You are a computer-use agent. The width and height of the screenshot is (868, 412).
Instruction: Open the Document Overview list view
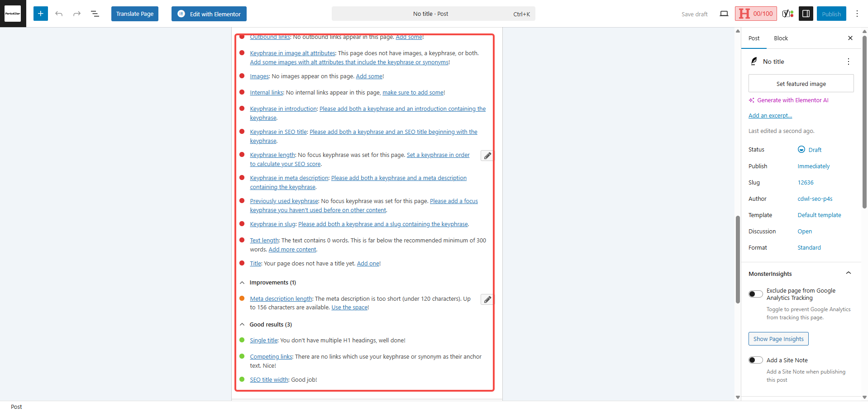tap(95, 14)
